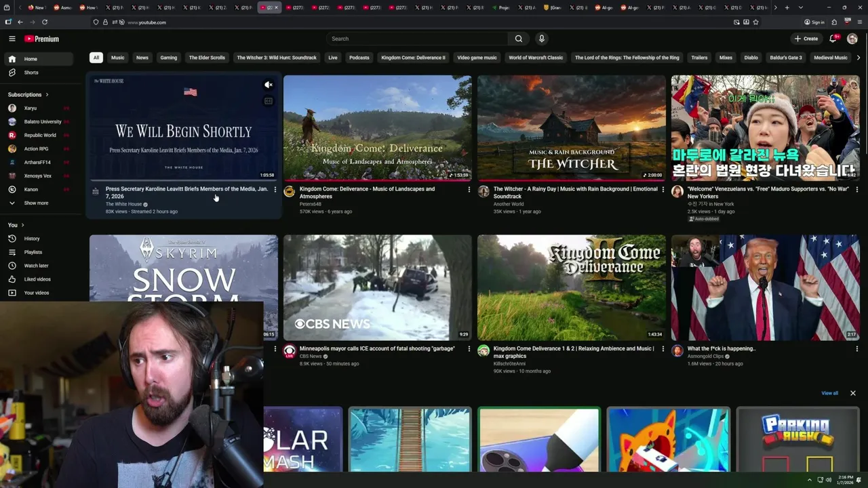Open the account avatar menu
The height and width of the screenshot is (488, 868).
852,39
